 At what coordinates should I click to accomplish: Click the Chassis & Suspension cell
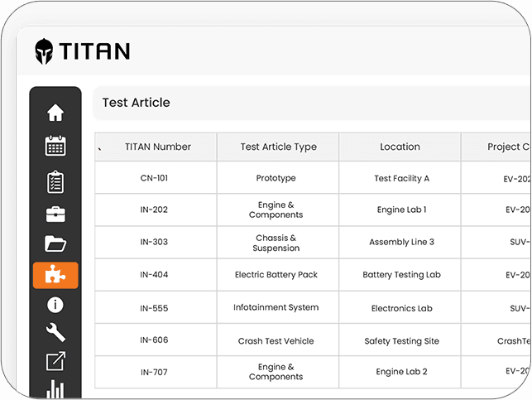[x=278, y=242]
